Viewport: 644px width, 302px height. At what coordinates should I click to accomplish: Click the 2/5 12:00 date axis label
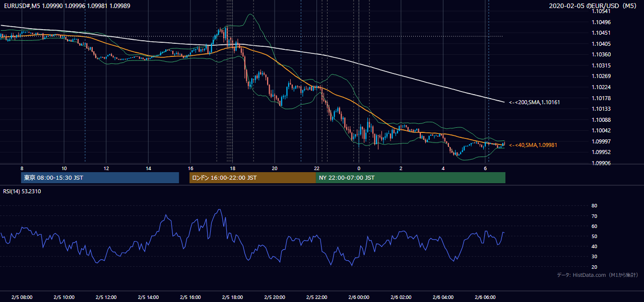(x=106, y=297)
